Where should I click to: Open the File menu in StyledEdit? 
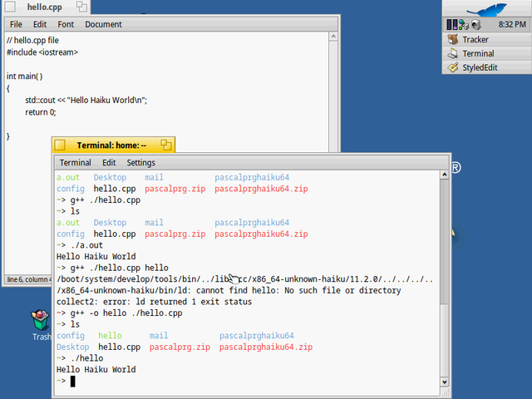tap(16, 24)
